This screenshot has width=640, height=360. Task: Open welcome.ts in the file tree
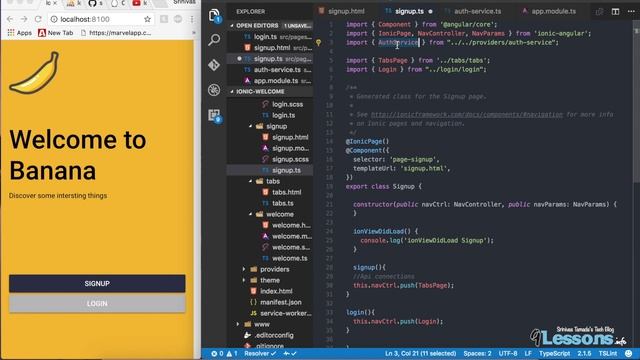(289, 258)
